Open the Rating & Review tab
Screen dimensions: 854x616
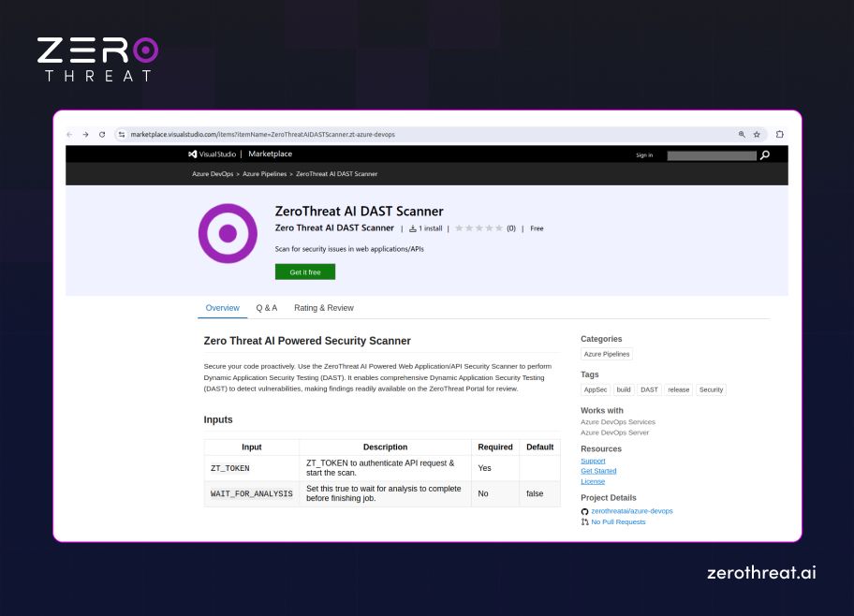(323, 308)
